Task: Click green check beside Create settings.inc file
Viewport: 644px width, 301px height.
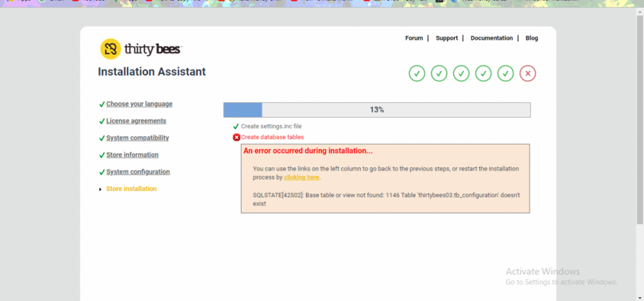Action: [236, 127]
